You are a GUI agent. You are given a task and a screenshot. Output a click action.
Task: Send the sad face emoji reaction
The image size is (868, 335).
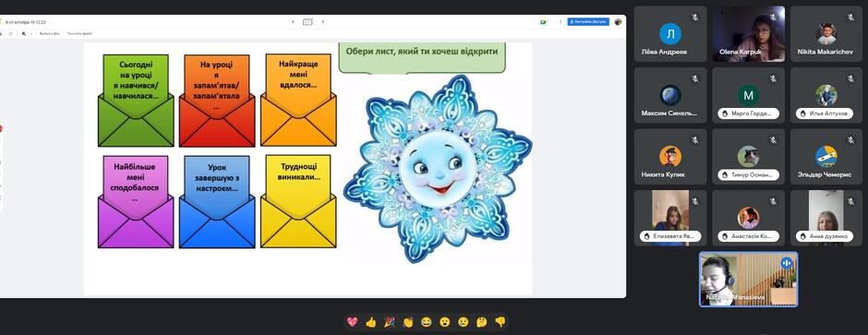point(464,322)
